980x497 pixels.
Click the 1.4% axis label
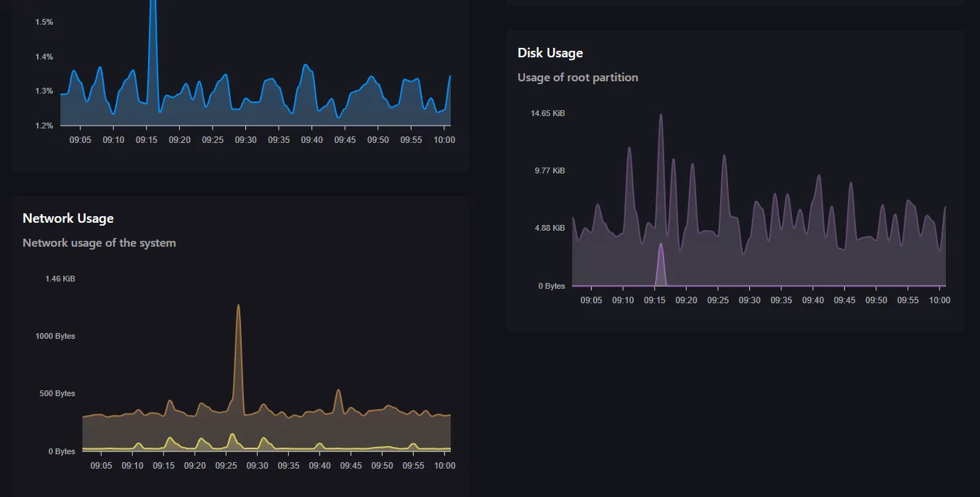(44, 57)
